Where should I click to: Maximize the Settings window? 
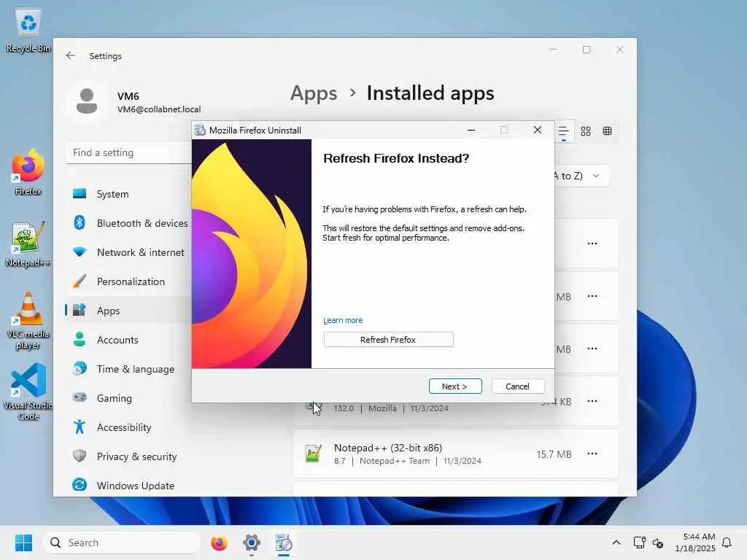[587, 50]
